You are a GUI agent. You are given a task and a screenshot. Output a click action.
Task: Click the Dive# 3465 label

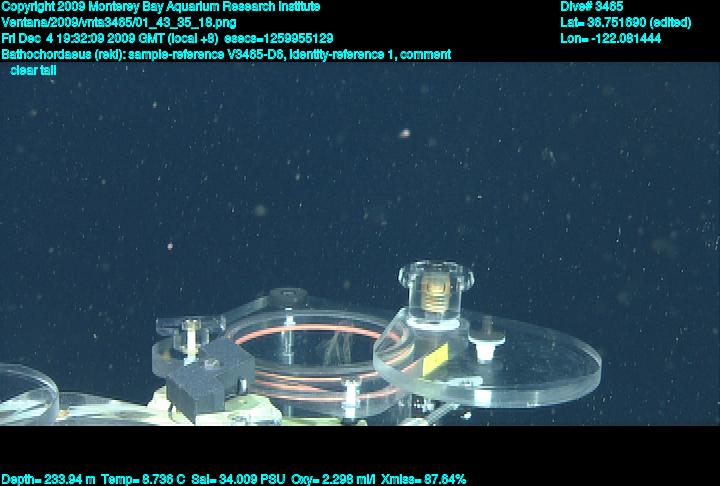pos(591,6)
